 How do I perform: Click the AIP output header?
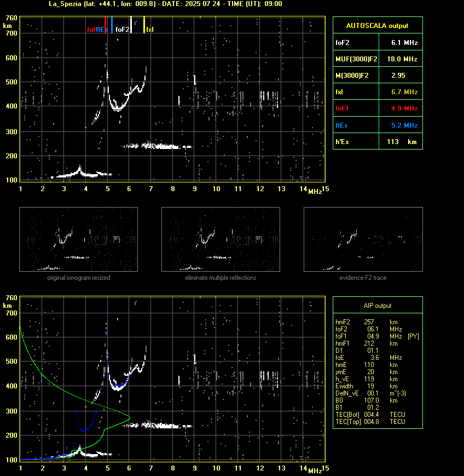[378, 306]
